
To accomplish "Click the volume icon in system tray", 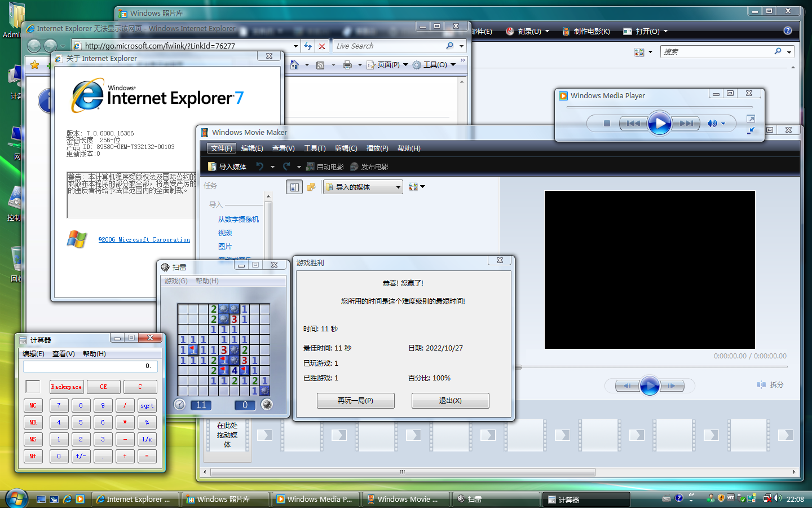I will click(778, 498).
